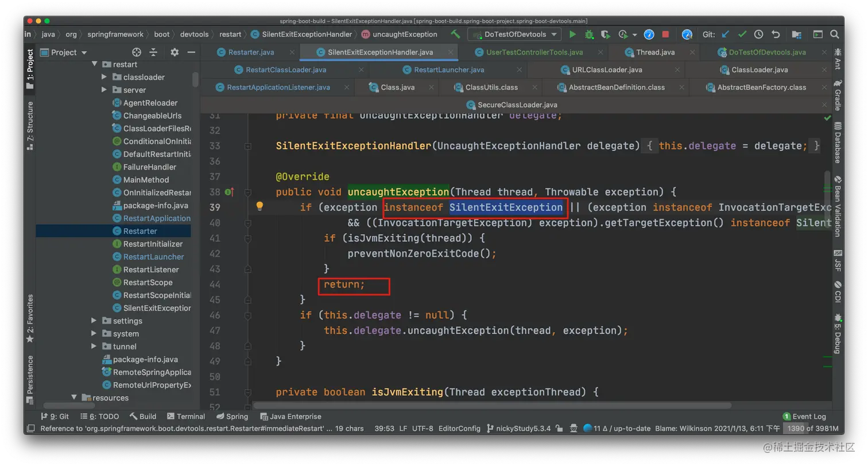Select AgentReloader in project tree
868x466 pixels.
tap(150, 103)
